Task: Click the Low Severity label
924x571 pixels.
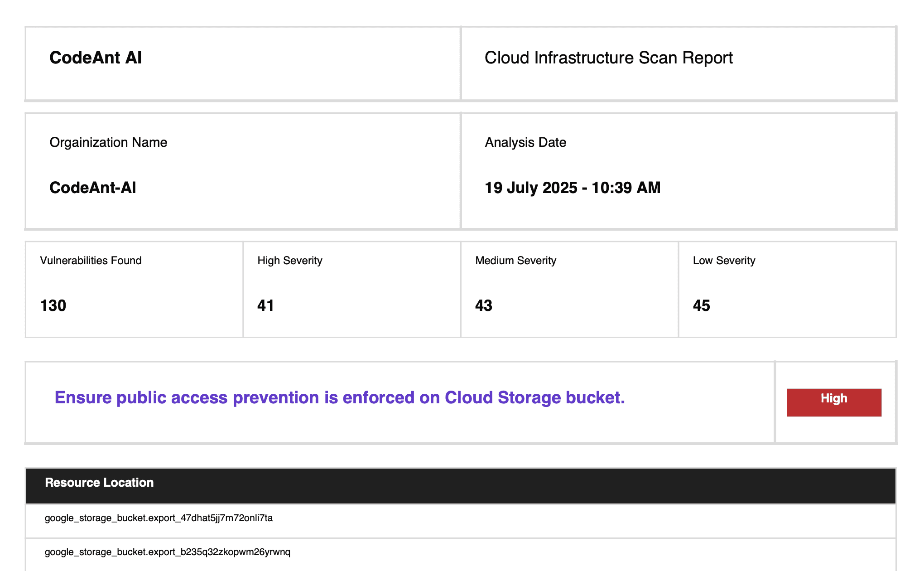Action: tap(724, 261)
